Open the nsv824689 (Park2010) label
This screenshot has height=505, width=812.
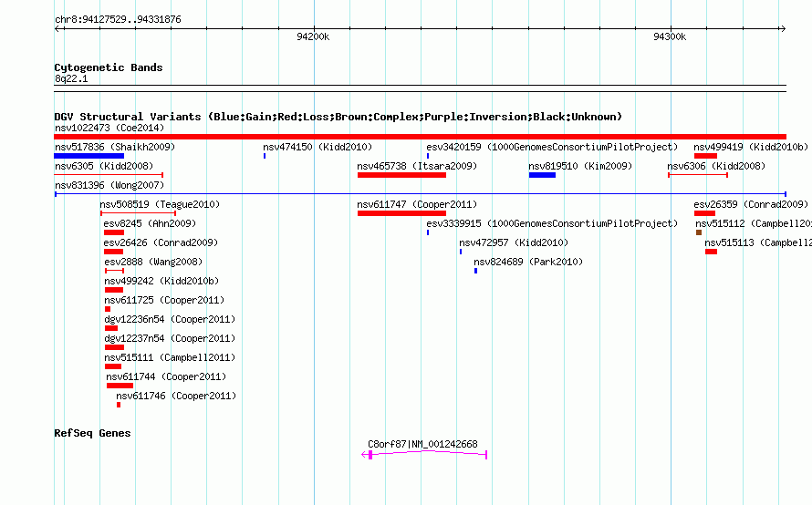coord(528,262)
